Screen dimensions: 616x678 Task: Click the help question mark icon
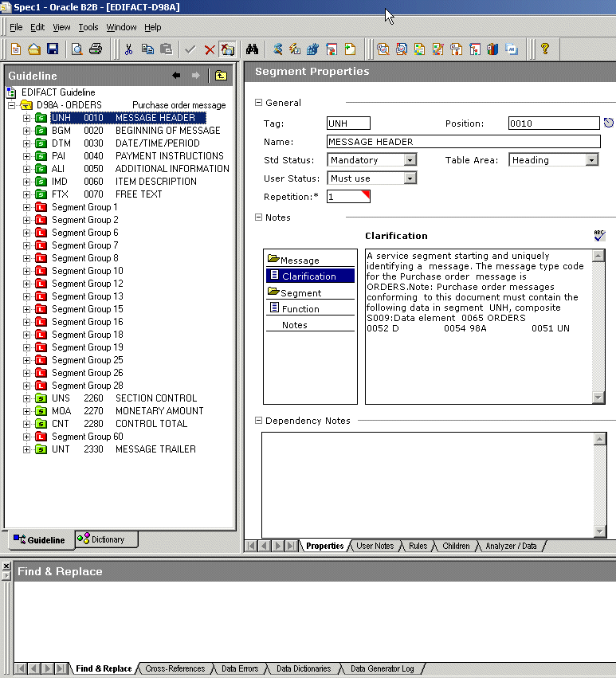[545, 49]
